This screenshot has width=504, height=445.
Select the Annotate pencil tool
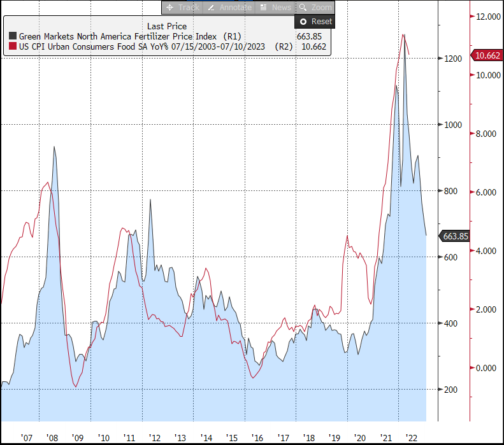click(x=229, y=8)
